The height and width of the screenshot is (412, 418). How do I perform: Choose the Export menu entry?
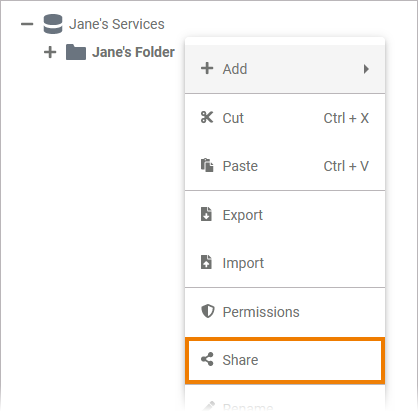click(x=285, y=215)
